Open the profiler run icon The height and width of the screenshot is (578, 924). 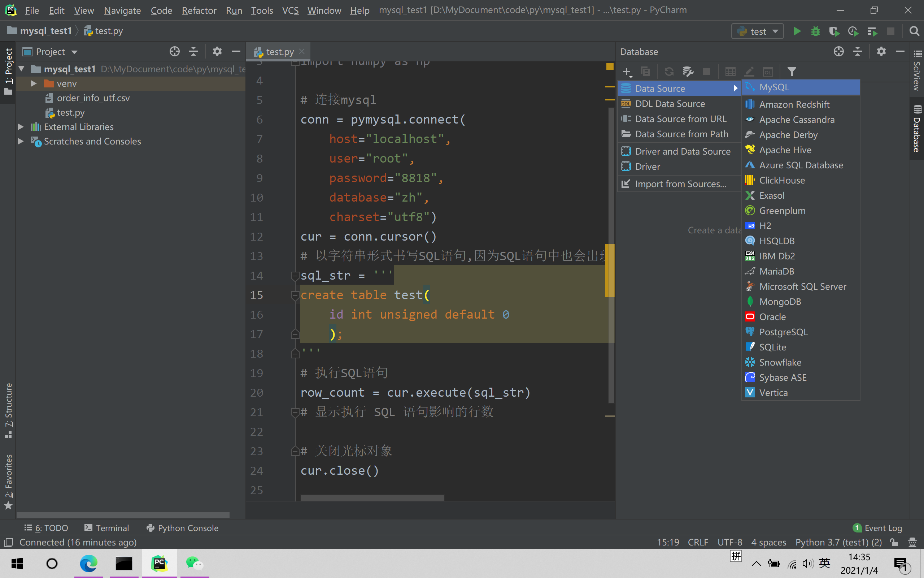click(x=853, y=31)
